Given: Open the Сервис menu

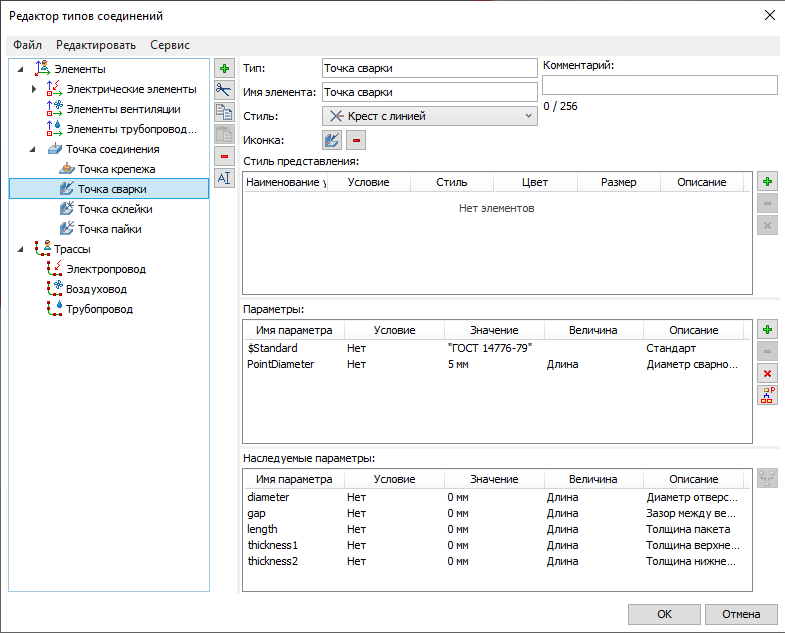Looking at the screenshot, I should coord(170,45).
